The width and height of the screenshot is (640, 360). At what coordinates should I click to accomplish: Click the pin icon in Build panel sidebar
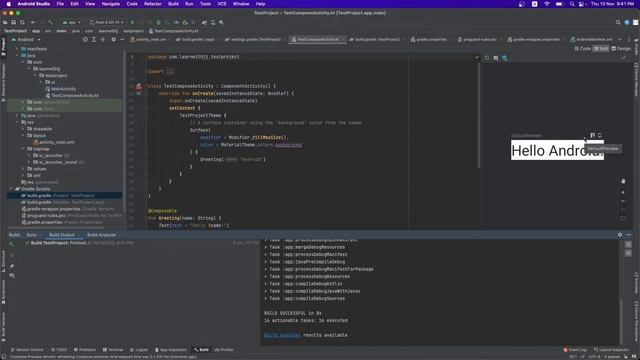pyautogui.click(x=11, y=266)
